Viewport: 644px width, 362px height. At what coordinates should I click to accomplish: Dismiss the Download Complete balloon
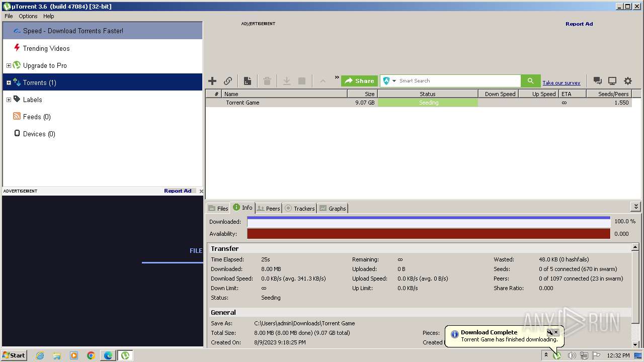tap(556, 332)
